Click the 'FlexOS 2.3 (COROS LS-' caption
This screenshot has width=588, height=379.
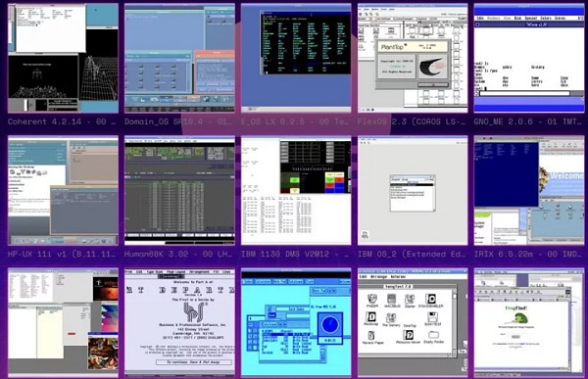tap(413, 121)
